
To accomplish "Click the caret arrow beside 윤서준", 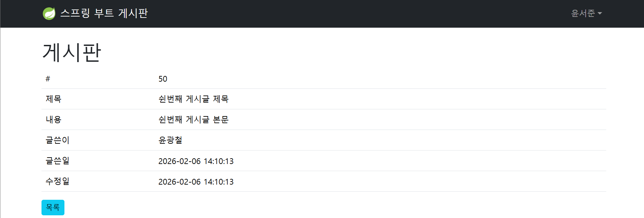I will click(x=600, y=13).
